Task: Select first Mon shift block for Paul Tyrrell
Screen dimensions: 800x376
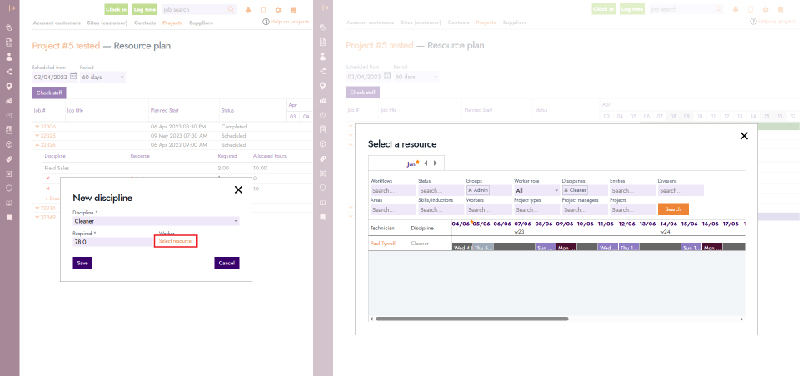Action: tap(566, 247)
